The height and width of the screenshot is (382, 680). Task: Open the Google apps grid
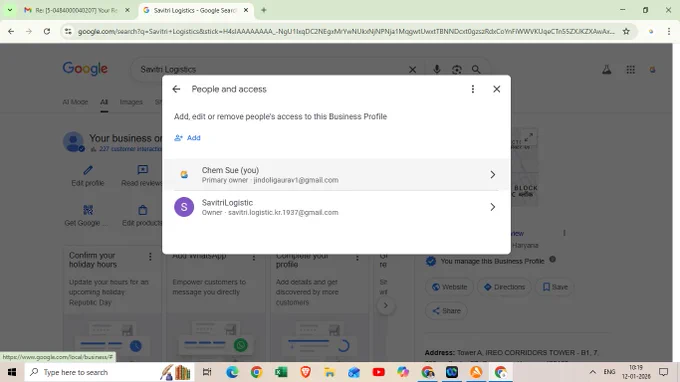point(631,69)
